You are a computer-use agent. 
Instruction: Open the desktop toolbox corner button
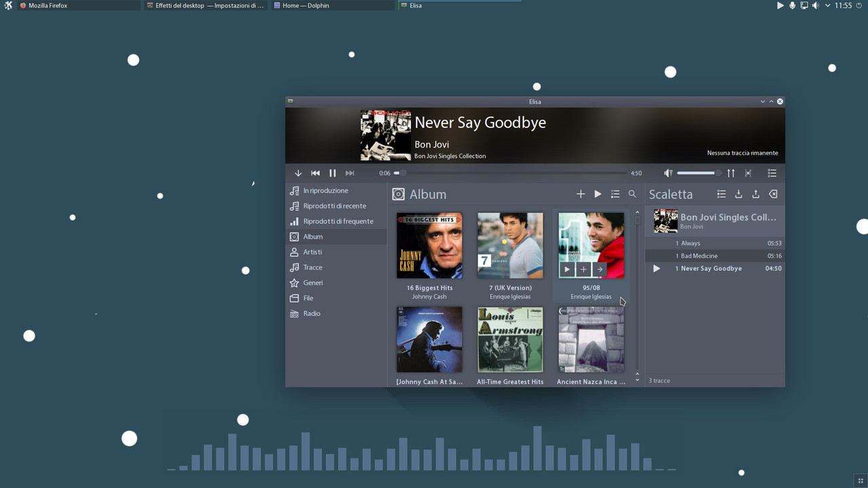[861, 481]
